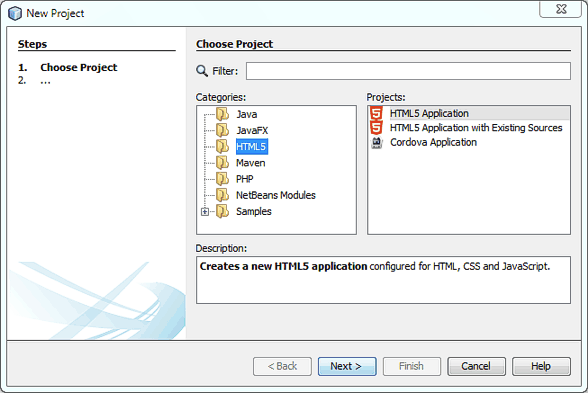Screen dimensions: 588x393
Task: Click the Next button
Action: 347,366
